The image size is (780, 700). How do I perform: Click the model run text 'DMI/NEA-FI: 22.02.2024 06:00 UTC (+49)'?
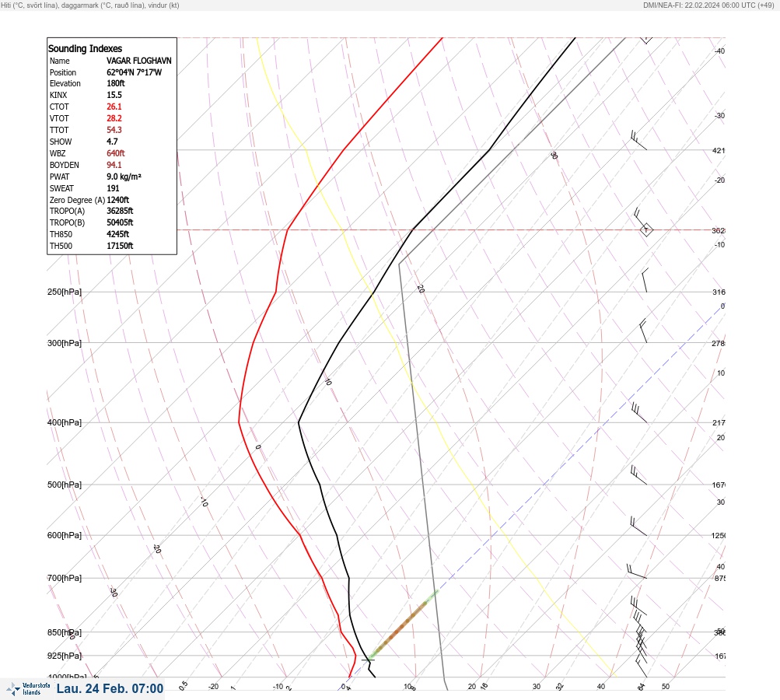tap(708, 5)
